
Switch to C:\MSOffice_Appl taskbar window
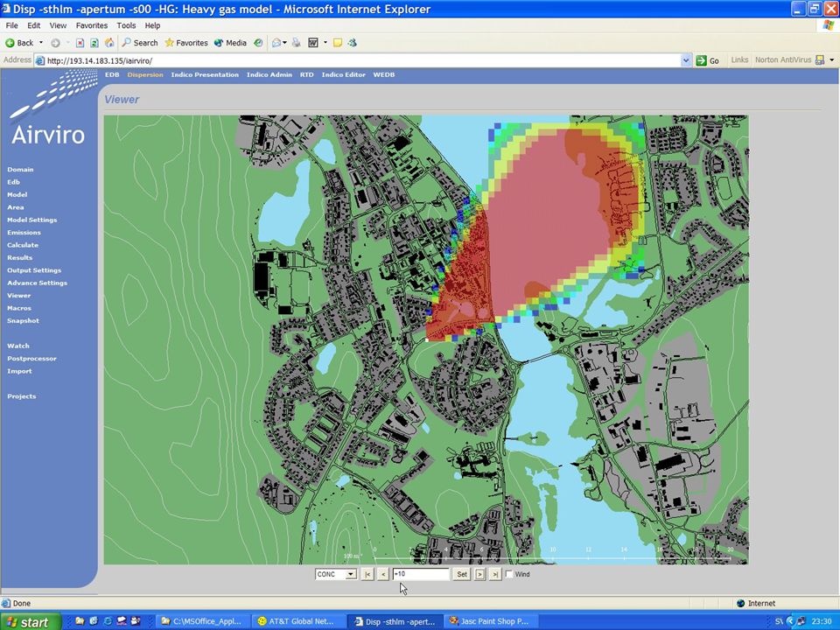point(202,621)
